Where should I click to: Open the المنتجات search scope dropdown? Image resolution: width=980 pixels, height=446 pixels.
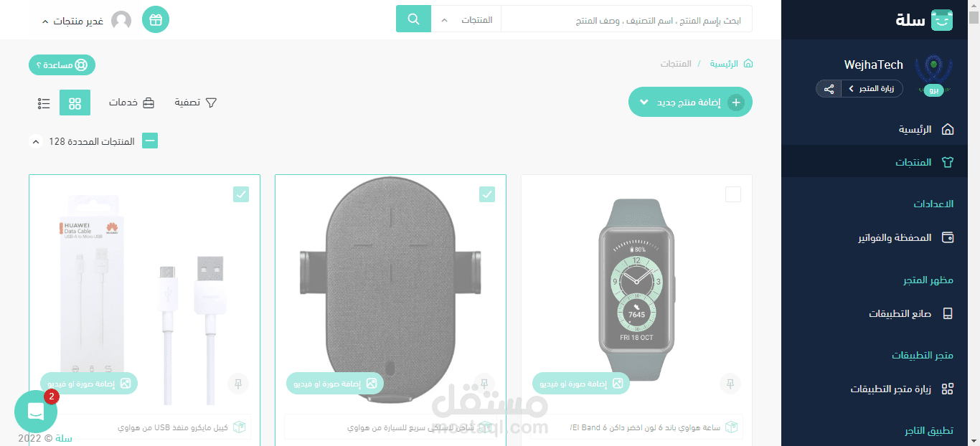(466, 19)
